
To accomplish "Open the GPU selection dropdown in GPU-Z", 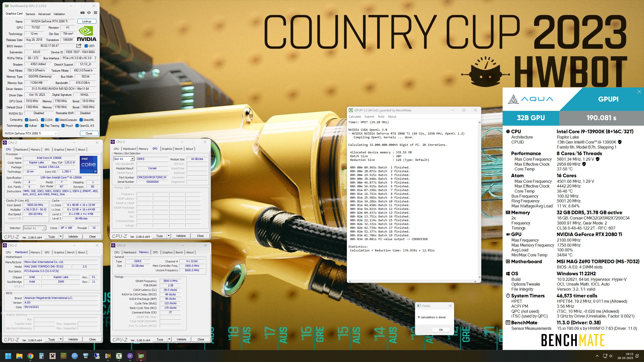I will (x=31, y=133).
